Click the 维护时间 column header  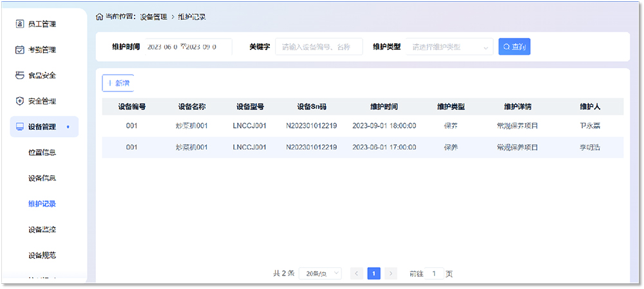point(384,107)
